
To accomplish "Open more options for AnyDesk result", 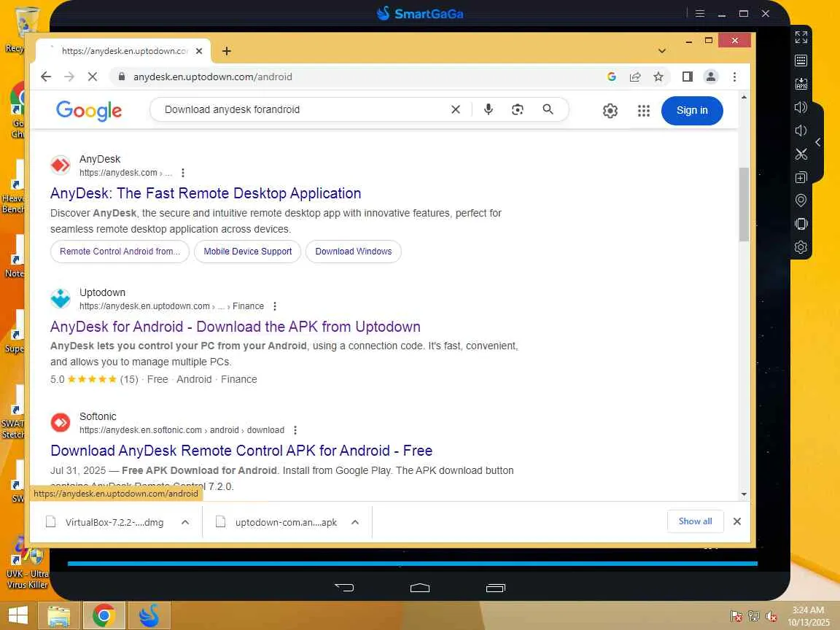I will [183, 173].
